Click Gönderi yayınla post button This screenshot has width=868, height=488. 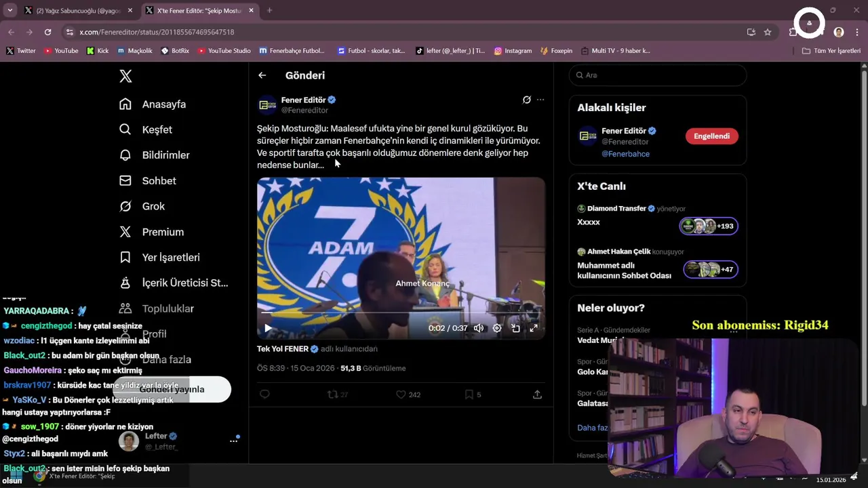[172, 389]
